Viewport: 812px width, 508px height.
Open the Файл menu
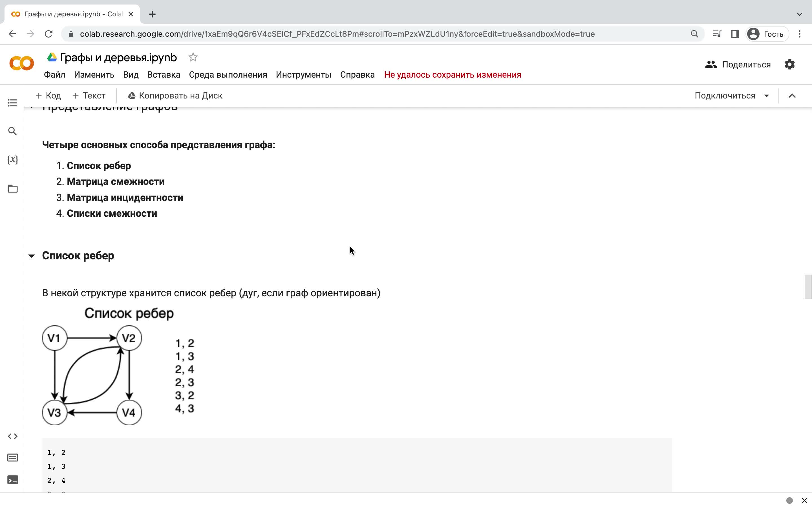pyautogui.click(x=54, y=75)
